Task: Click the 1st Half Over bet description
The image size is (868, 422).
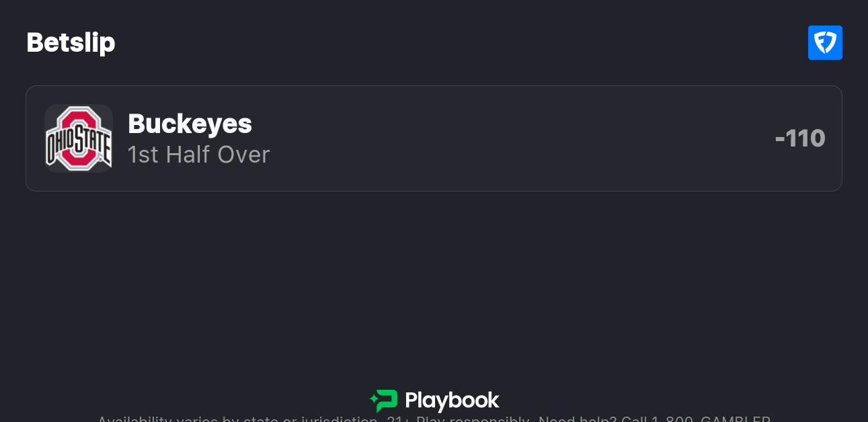Action: point(198,155)
